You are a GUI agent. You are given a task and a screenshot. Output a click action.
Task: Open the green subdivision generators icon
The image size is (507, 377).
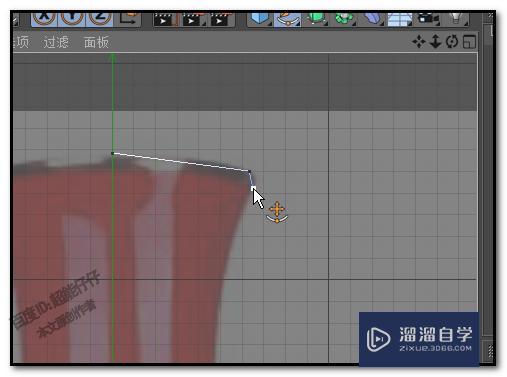[x=316, y=19]
